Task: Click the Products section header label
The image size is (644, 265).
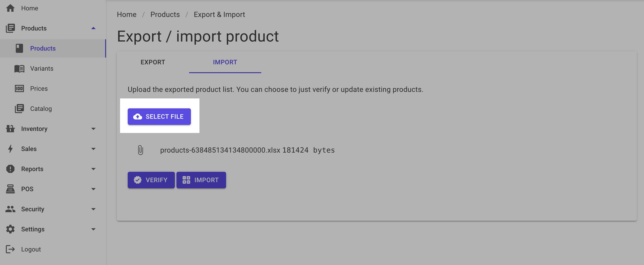Action: [x=34, y=28]
